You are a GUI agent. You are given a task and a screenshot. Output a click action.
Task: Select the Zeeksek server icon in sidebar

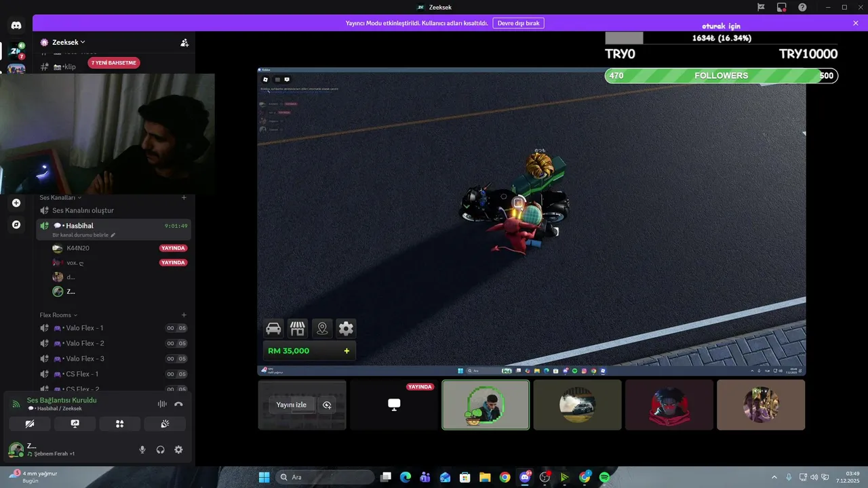[16, 51]
